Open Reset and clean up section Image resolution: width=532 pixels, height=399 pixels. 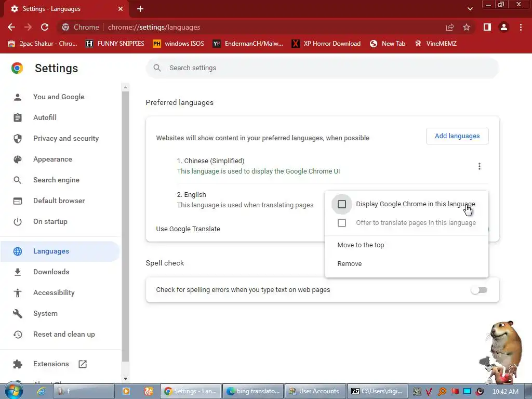point(64,334)
